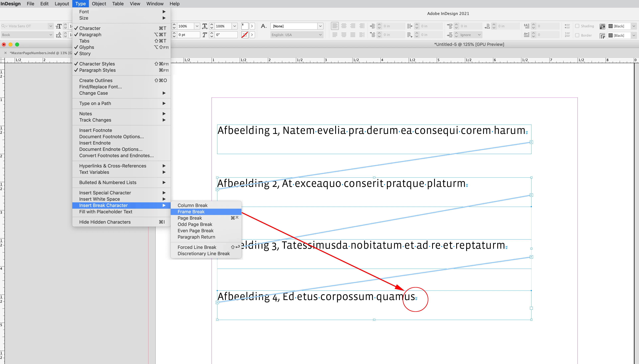Click Hide Hidden Characters
The image size is (639, 364).
click(x=105, y=222)
